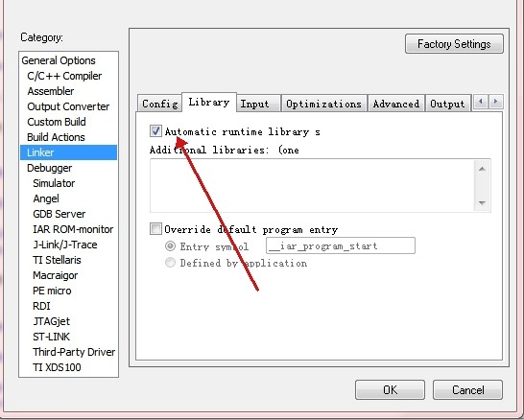The height and width of the screenshot is (420, 524).
Task: Choose the ST-LINK category
Action: [52, 337]
